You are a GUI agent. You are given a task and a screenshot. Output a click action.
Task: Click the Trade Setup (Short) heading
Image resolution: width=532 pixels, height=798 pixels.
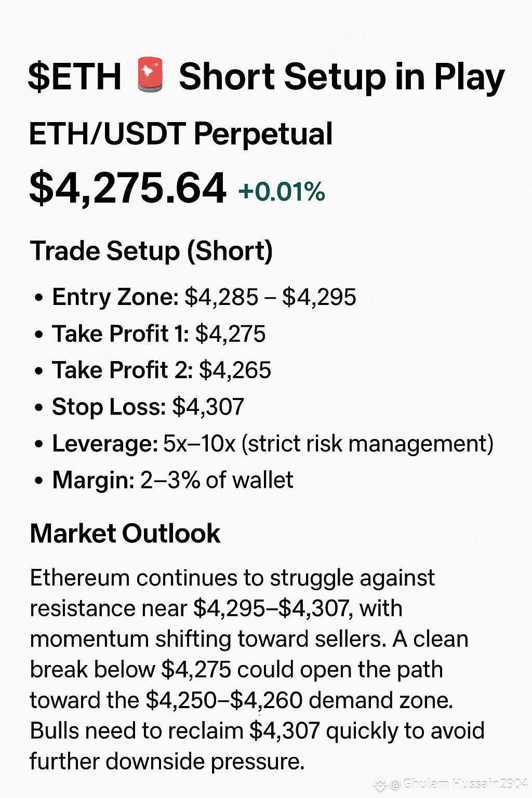coord(151,251)
